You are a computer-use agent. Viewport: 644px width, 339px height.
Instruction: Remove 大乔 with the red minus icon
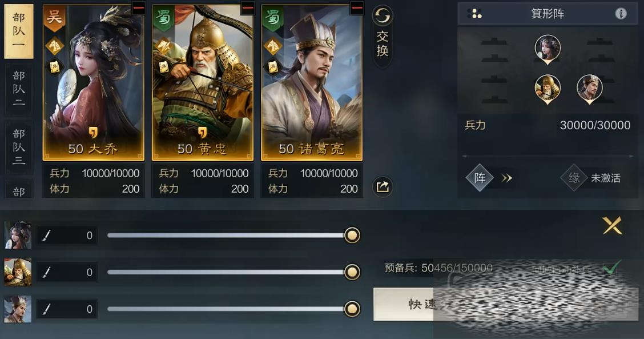point(139,8)
